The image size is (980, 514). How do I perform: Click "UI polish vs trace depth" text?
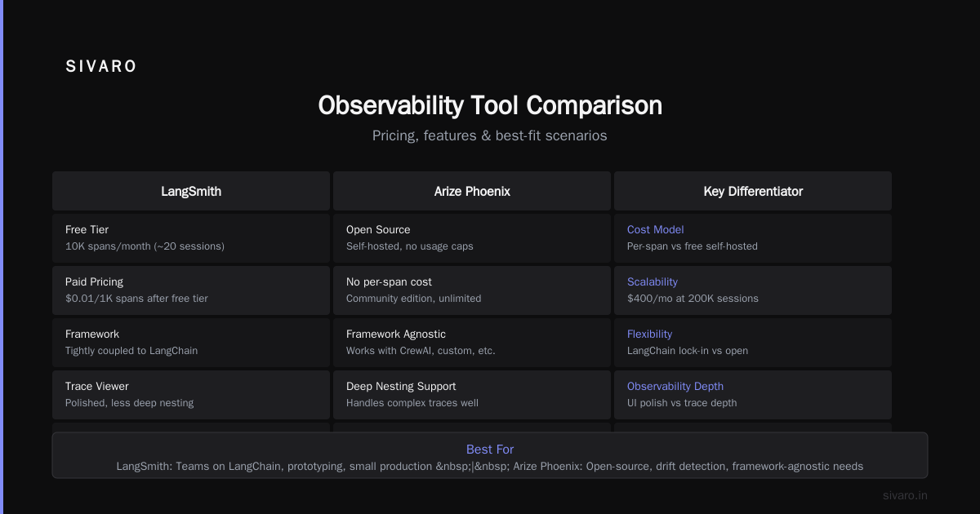click(682, 403)
